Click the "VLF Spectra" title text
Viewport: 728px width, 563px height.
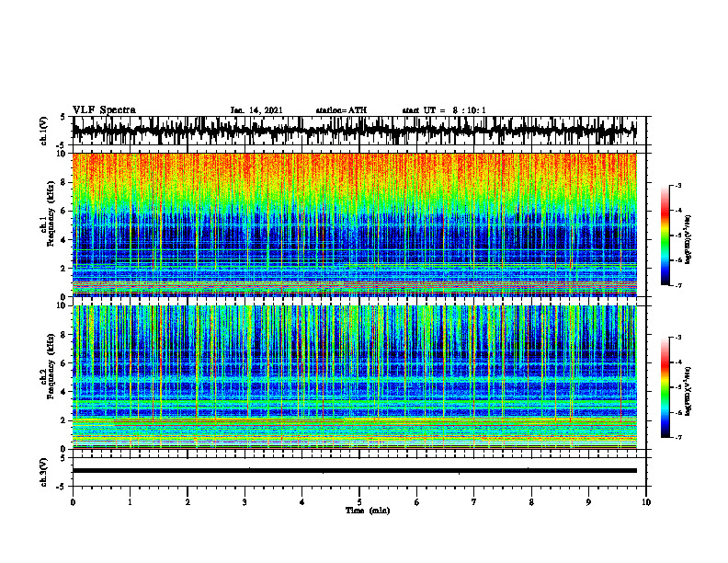click(x=104, y=110)
